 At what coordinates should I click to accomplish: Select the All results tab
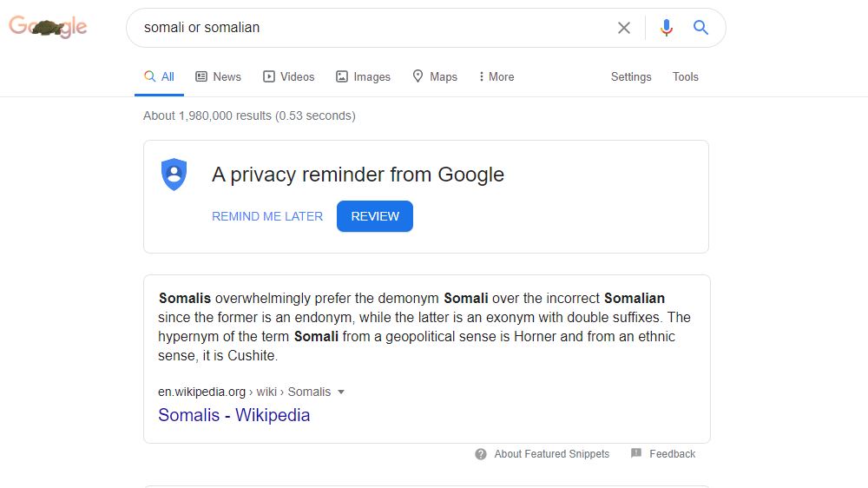pyautogui.click(x=159, y=77)
